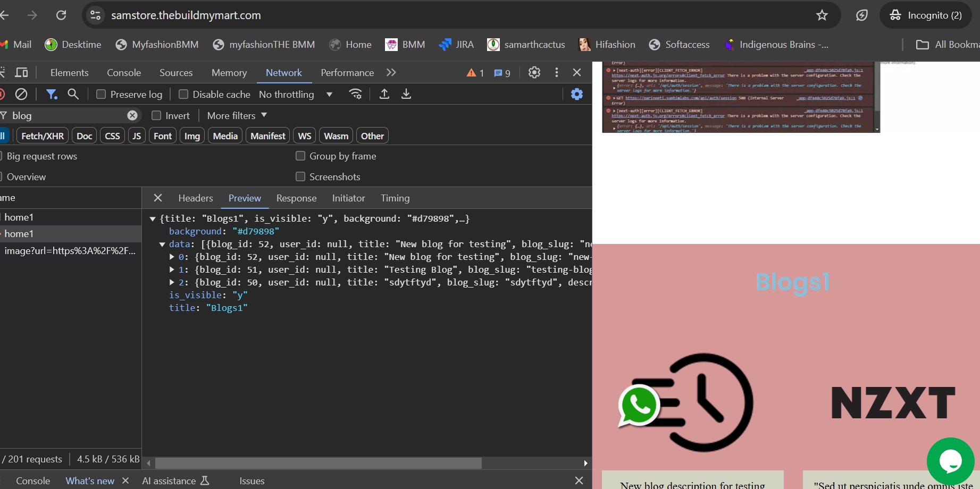Open network conditions wifi icon
This screenshot has height=489, width=980.
click(355, 94)
